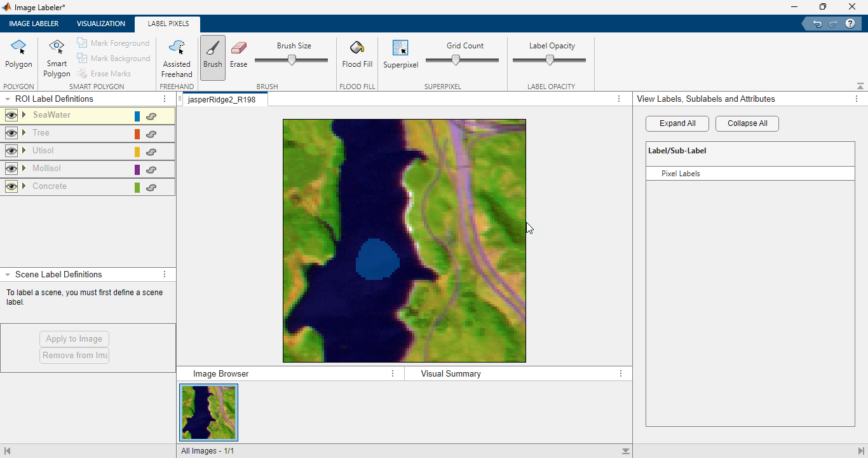Select the jasperRidge2_R198 thumbnail in Image Browser

coord(208,412)
